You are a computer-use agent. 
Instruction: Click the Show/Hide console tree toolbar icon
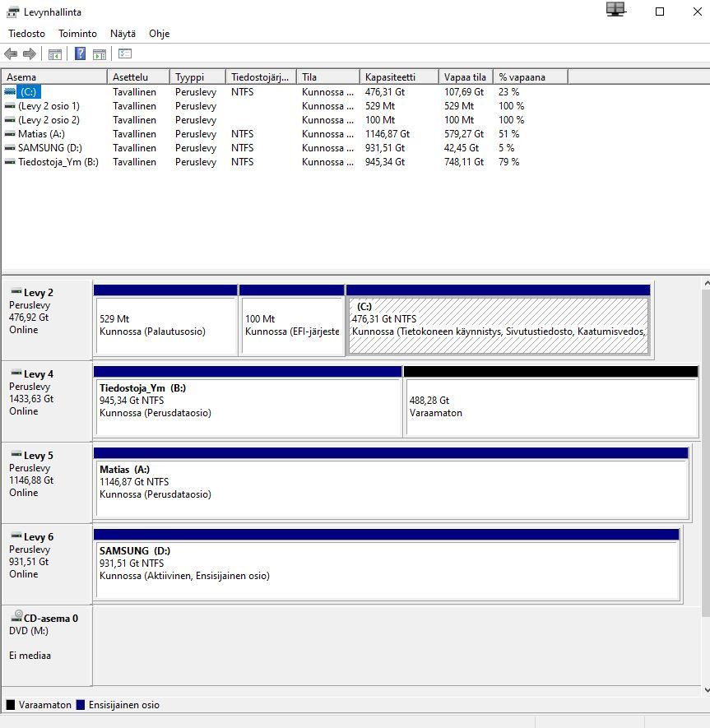[55, 53]
